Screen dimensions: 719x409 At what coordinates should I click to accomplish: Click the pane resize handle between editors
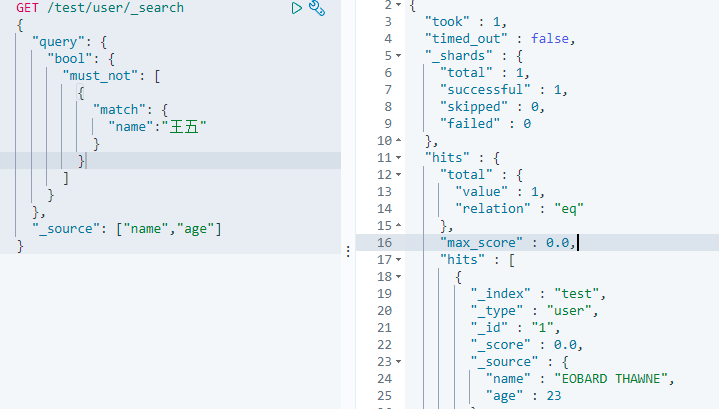[347, 242]
